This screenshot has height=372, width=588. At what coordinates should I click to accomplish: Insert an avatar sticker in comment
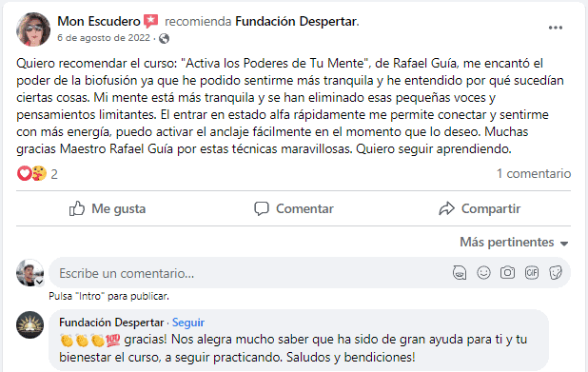pos(460,273)
